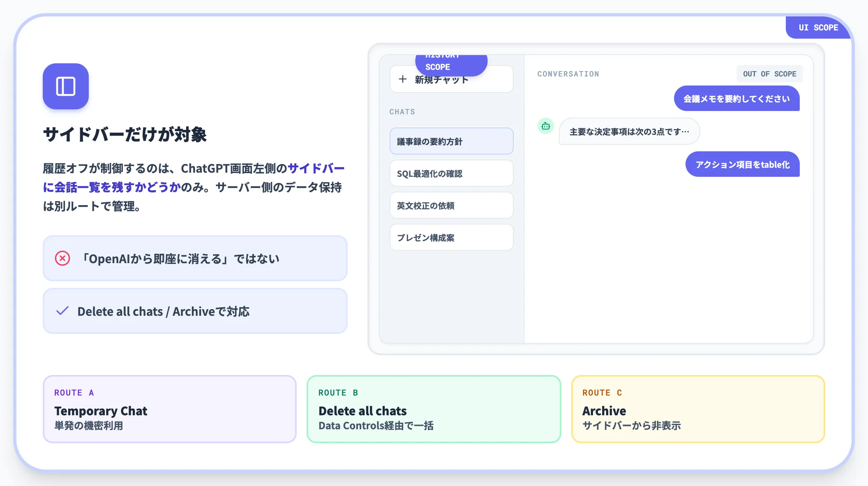Select the Route C Archive card
This screenshot has height=486, width=868.
[x=698, y=409]
